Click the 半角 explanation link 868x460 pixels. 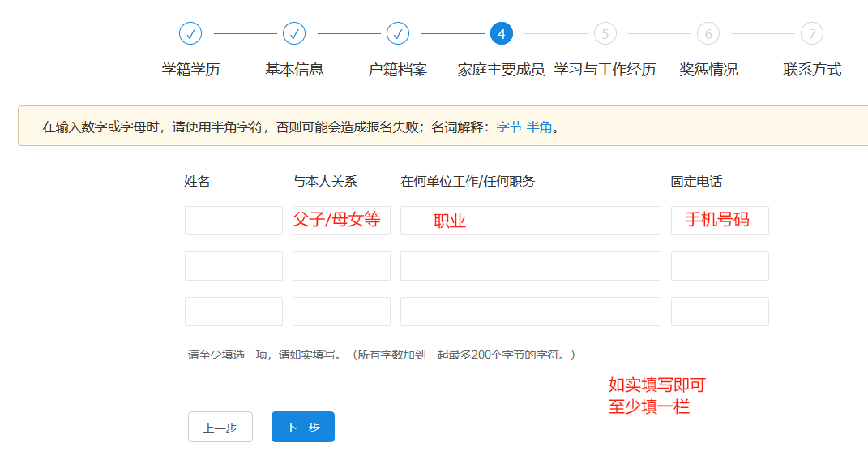click(539, 127)
